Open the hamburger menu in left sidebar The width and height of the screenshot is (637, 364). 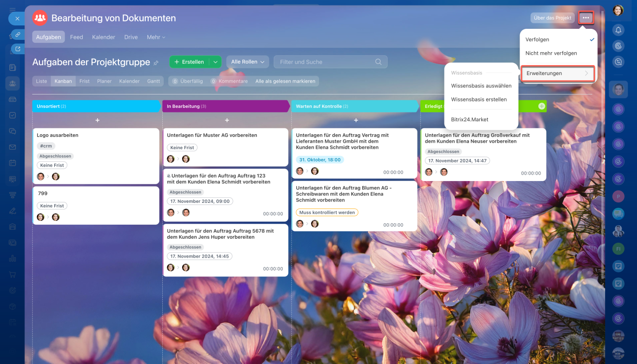pyautogui.click(x=12, y=10)
